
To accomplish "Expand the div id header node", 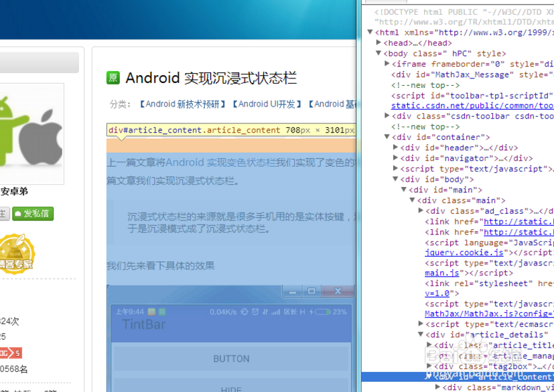I will (395, 147).
